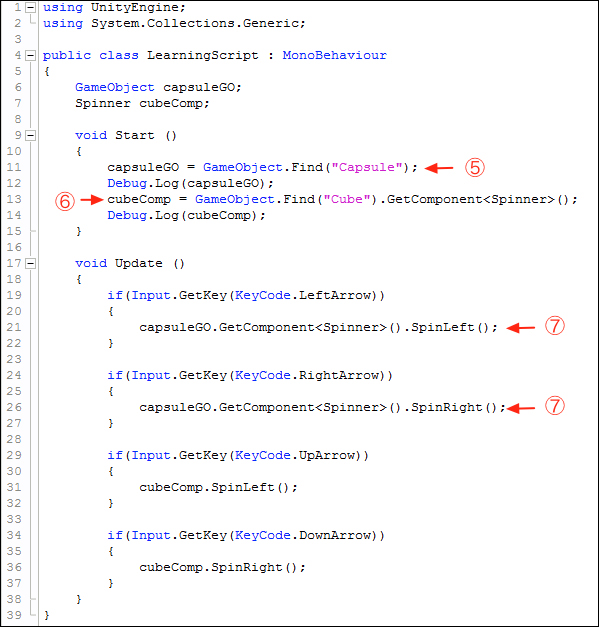Click the circled 7 beside SpinLeft line
599x627 pixels.
click(x=555, y=325)
